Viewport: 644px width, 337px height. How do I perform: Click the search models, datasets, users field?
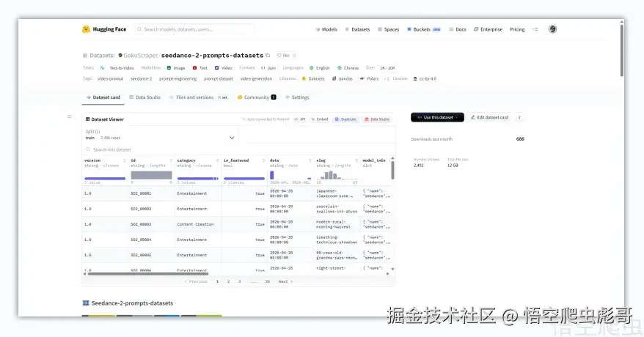(194, 29)
